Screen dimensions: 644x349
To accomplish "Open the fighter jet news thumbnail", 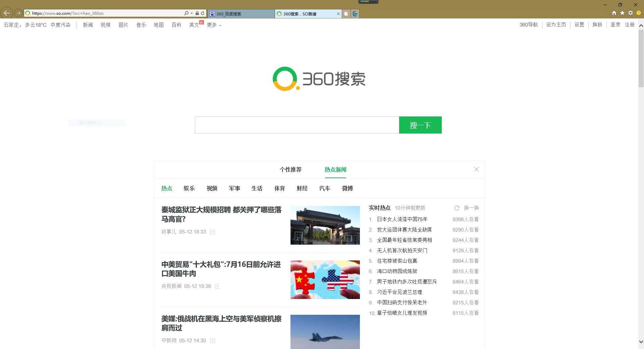I will click(325, 332).
